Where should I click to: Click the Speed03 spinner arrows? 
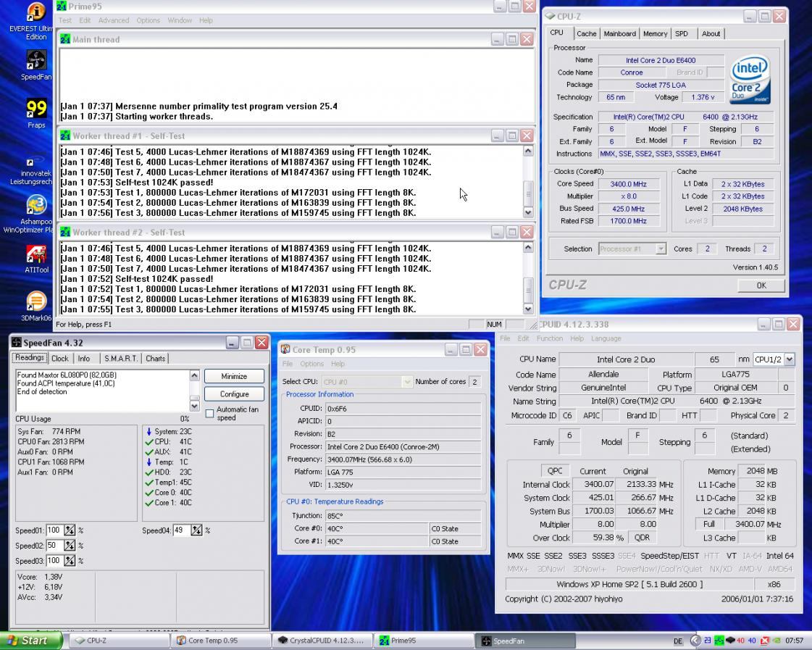(70, 560)
